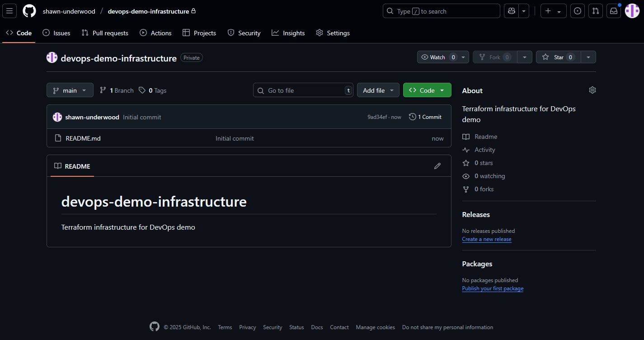Click the Releases heading
Viewport: 644px width, 340px height.
point(476,214)
